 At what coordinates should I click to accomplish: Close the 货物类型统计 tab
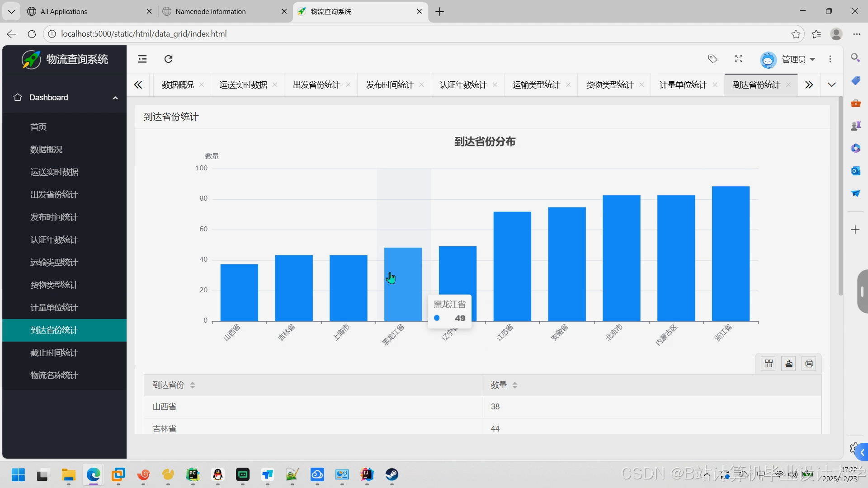(642, 85)
